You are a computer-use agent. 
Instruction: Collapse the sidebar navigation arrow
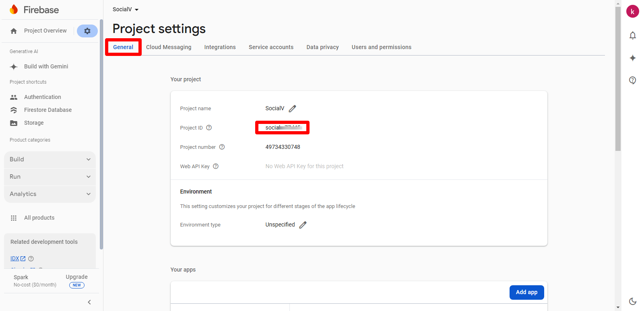89,302
